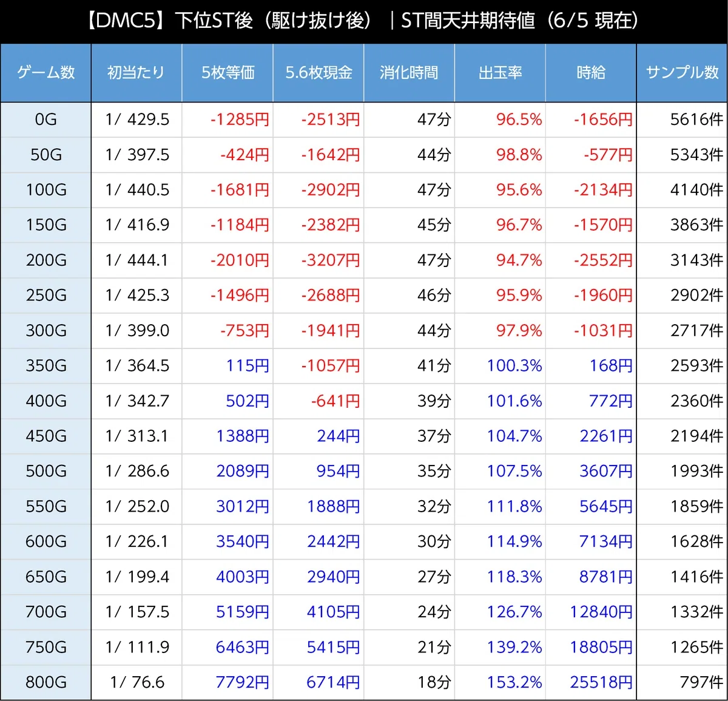Click the -424円 value
The height and width of the screenshot is (701, 728).
click(x=245, y=155)
